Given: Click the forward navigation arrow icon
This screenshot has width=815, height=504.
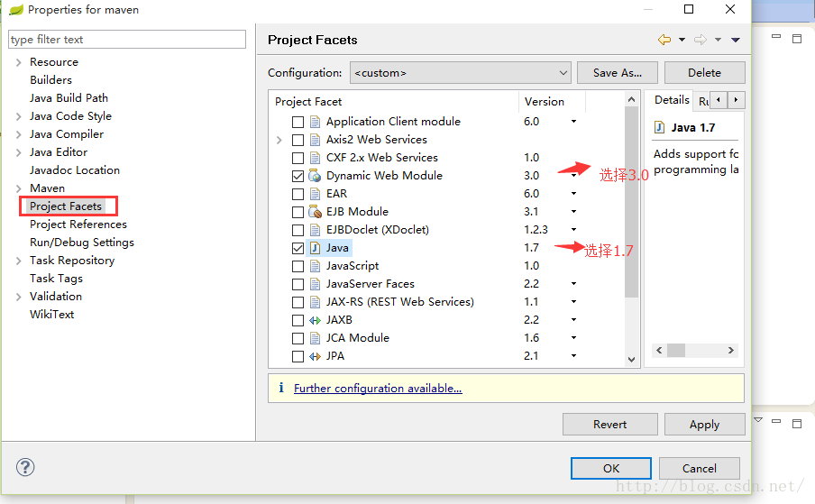Looking at the screenshot, I should pos(701,40).
